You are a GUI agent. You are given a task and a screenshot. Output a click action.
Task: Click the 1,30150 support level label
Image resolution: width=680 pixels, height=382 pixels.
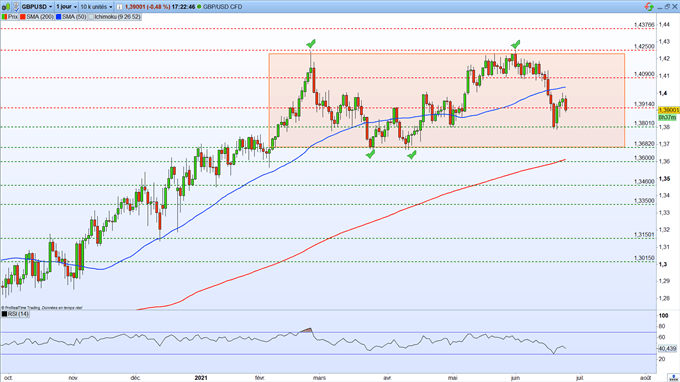(x=644, y=258)
